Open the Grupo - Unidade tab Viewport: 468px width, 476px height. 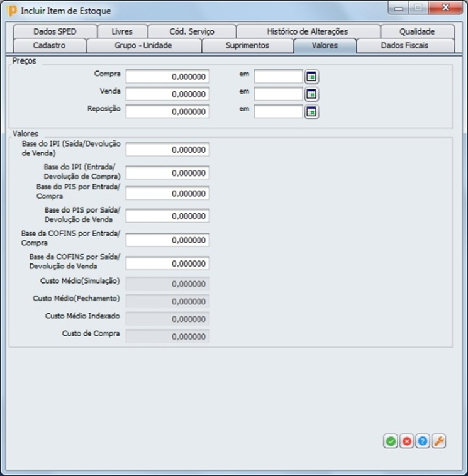pyautogui.click(x=143, y=46)
